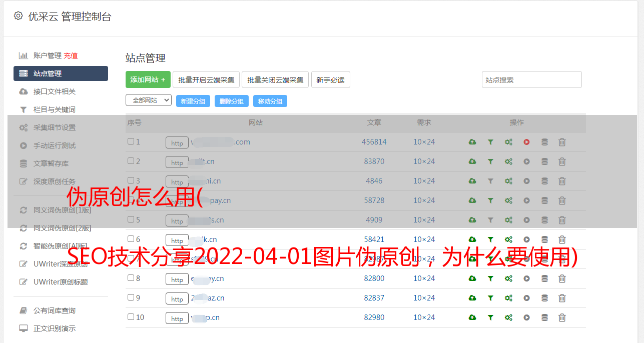Tick the checkbox for site 8
The height and width of the screenshot is (343, 644).
[x=131, y=278]
